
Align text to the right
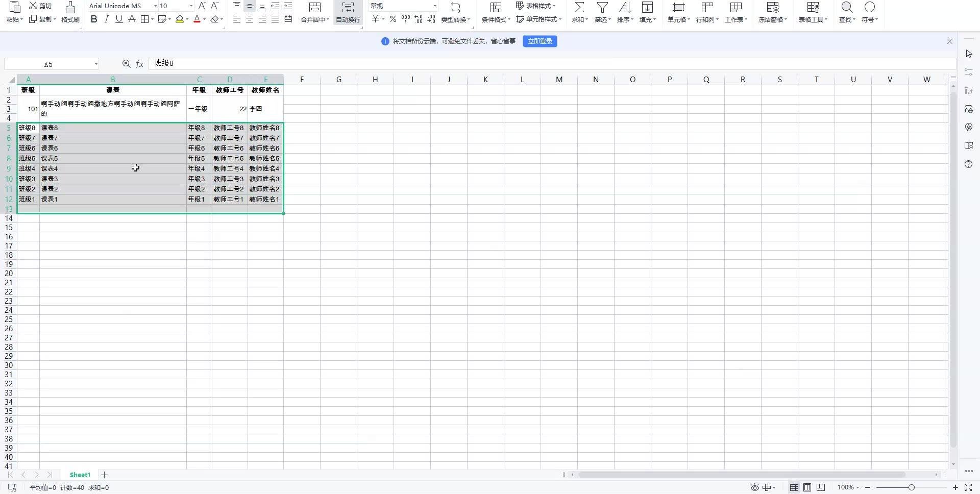pos(262,19)
